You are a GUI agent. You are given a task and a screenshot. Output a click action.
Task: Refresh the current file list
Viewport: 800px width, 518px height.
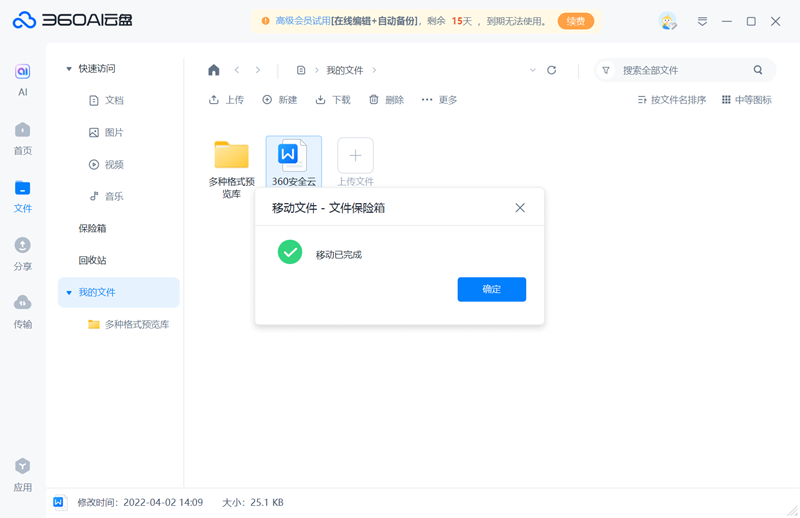551,70
